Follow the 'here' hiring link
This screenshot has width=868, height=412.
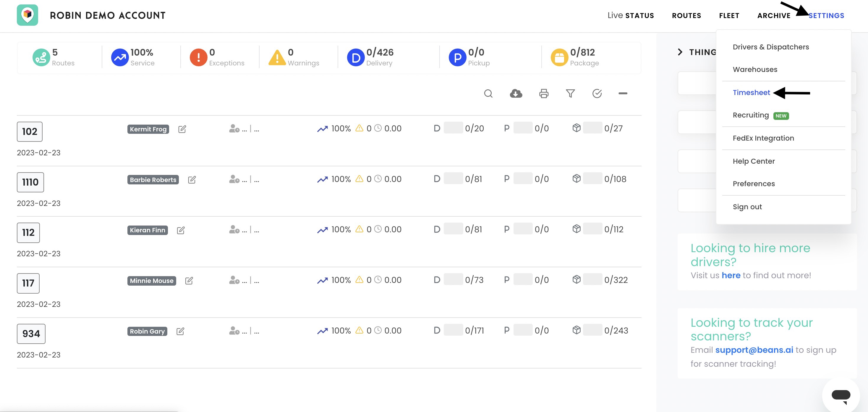click(x=731, y=275)
